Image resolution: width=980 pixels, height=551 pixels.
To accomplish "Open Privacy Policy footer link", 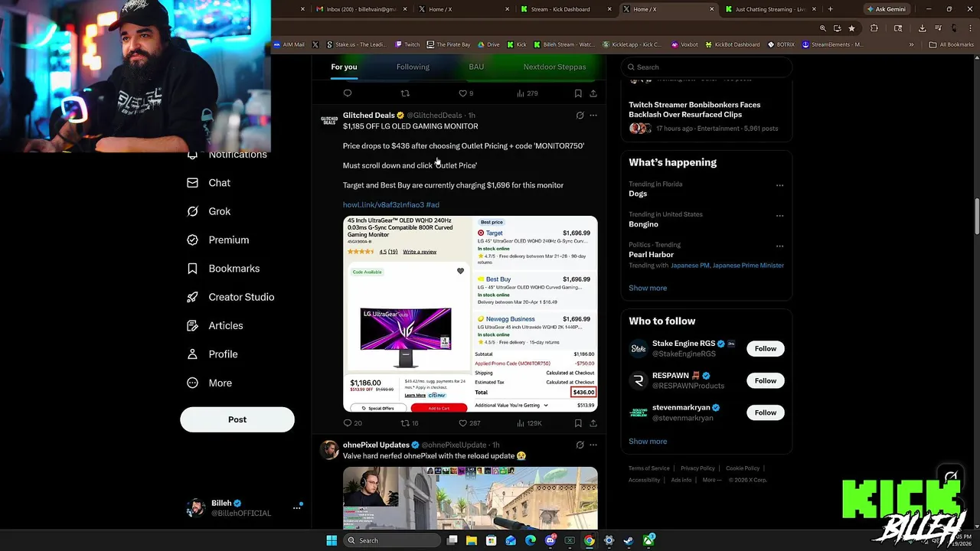I will (x=697, y=468).
